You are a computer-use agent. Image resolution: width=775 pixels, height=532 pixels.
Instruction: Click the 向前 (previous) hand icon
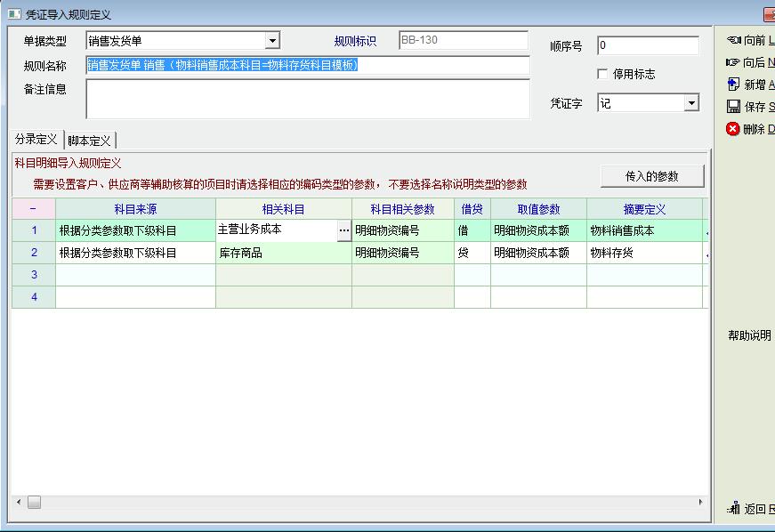tap(733, 40)
